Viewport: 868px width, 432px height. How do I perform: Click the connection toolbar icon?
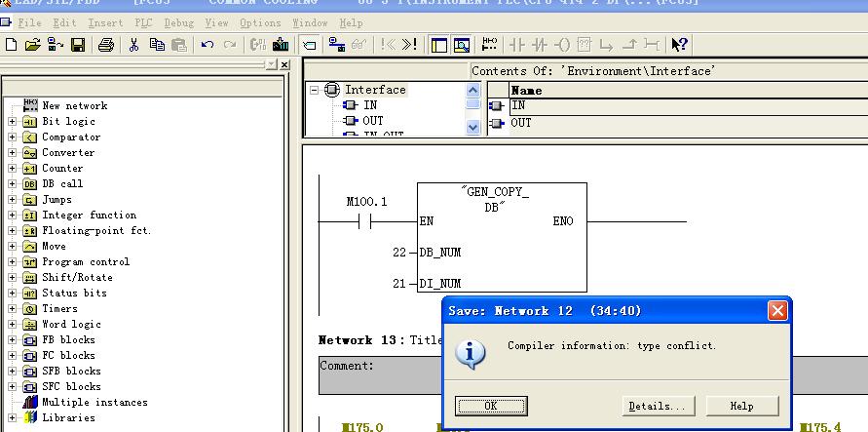[x=652, y=45]
